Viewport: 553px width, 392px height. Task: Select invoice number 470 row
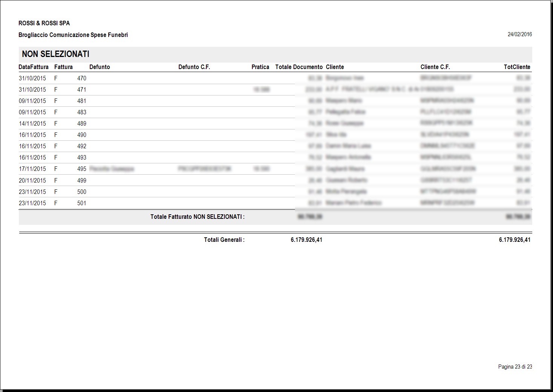pyautogui.click(x=275, y=78)
